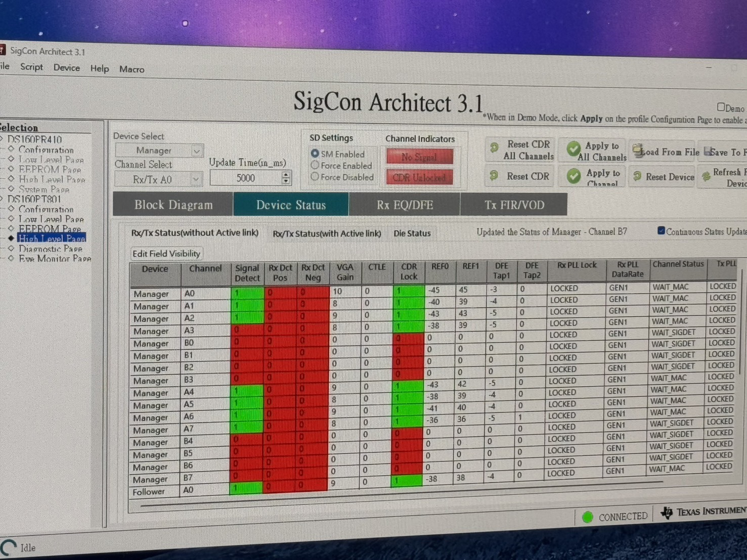Screen dimensions: 747x560
Task: Click Apply to All Channels button
Action: (x=593, y=151)
